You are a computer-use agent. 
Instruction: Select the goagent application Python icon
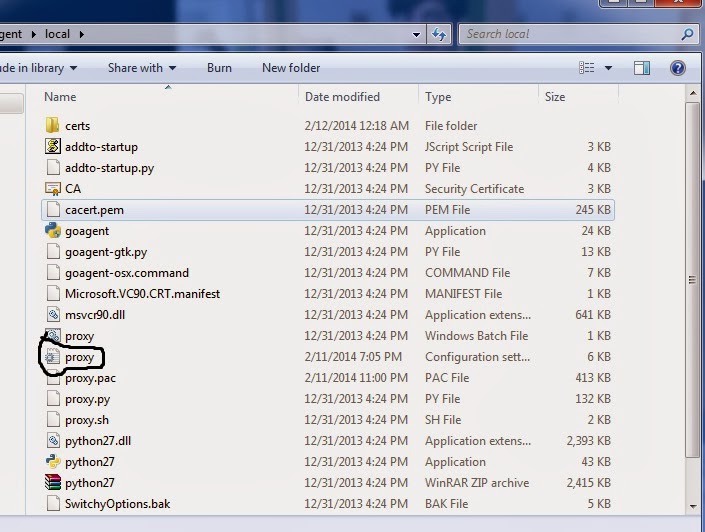click(53, 231)
